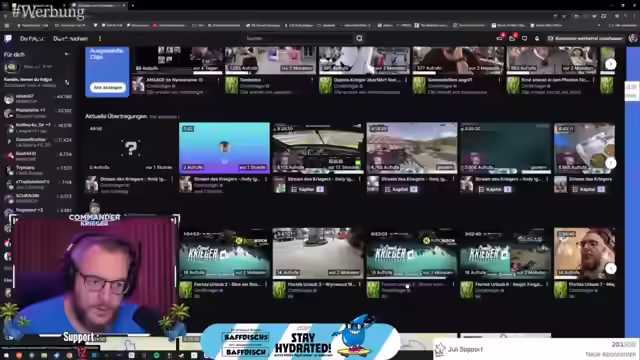Open xTheSolutionTV channel in the sidebar
Image resolution: width=640 pixels, height=360 pixels.
coord(38,184)
